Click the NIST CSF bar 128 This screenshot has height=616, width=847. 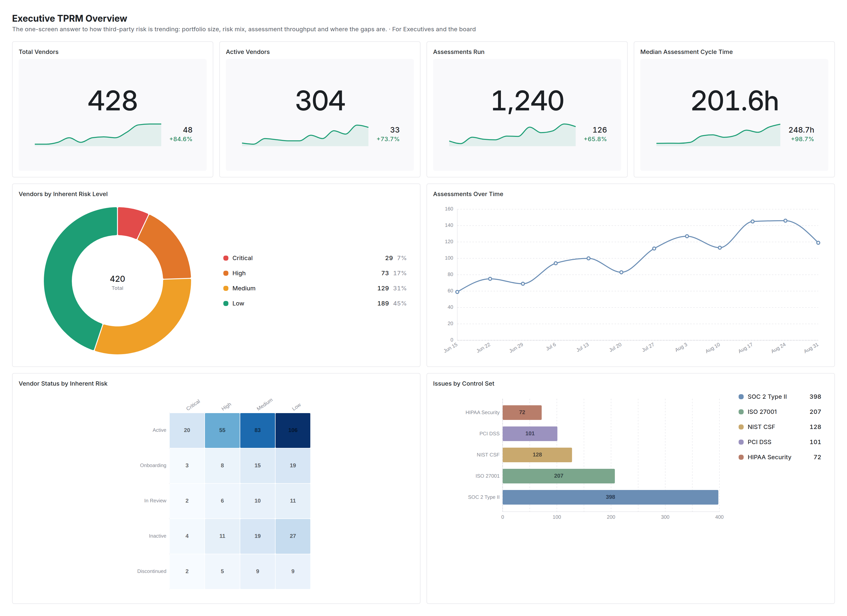point(537,455)
